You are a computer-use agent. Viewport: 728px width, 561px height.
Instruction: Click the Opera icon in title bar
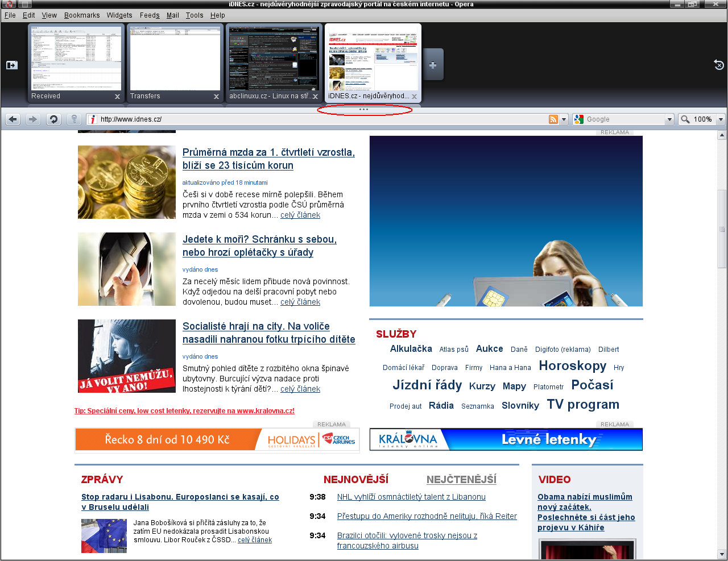tap(8, 4)
